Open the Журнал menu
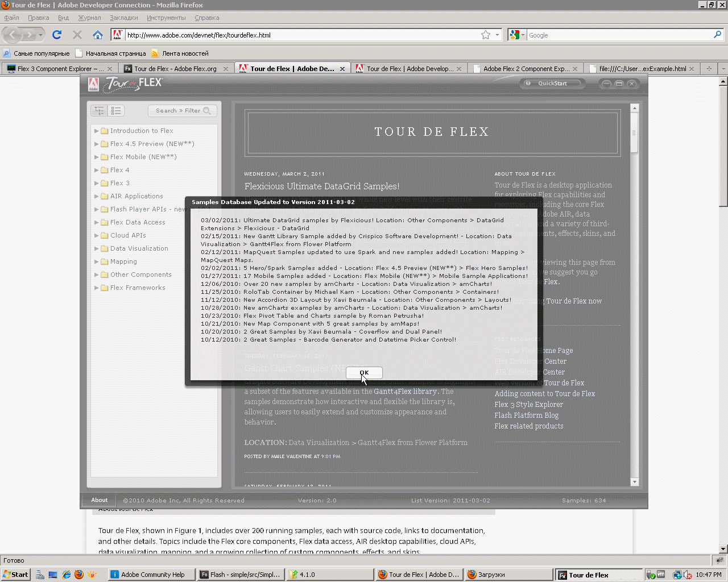This screenshot has height=582, width=728. (89, 18)
